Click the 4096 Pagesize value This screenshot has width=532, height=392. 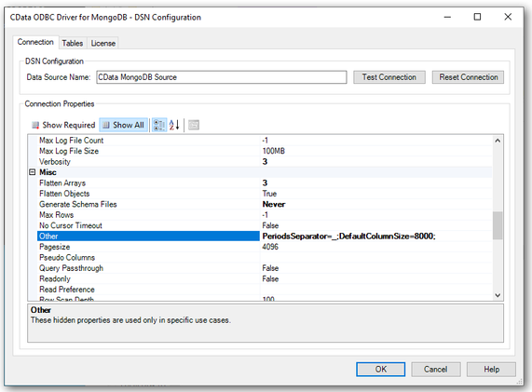click(270, 247)
